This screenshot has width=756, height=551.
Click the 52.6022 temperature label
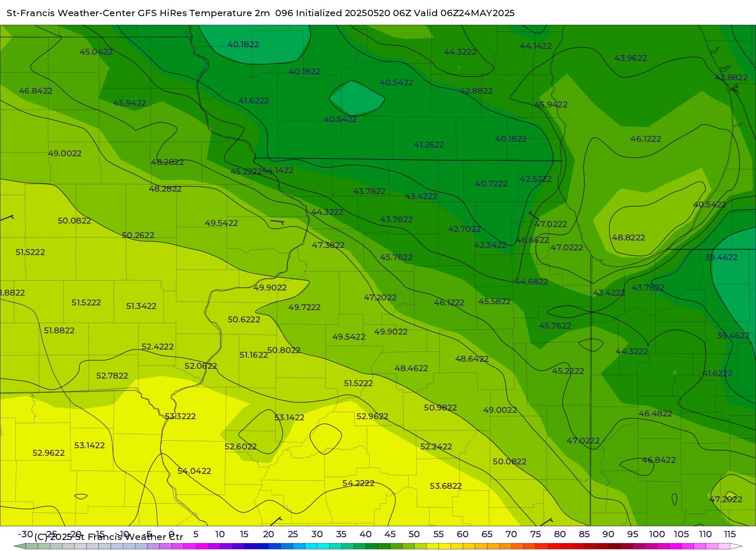[x=241, y=447]
